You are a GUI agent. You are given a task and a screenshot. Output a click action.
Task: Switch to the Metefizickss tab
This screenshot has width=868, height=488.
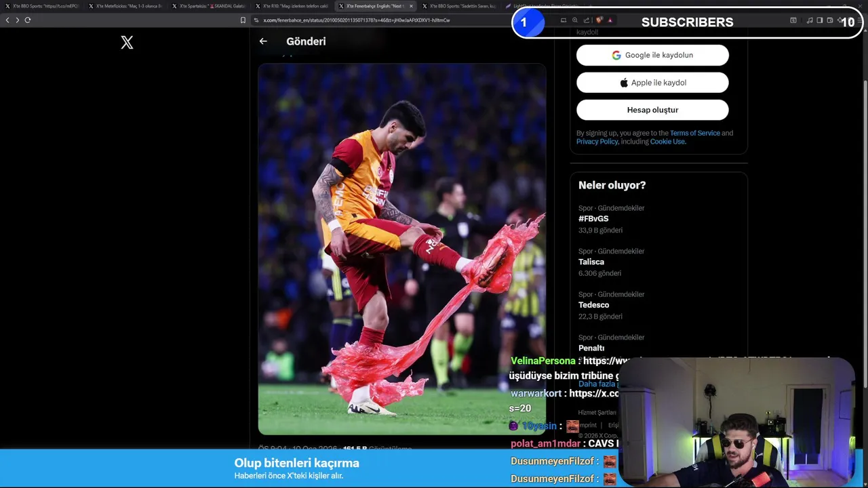pyautogui.click(x=125, y=6)
